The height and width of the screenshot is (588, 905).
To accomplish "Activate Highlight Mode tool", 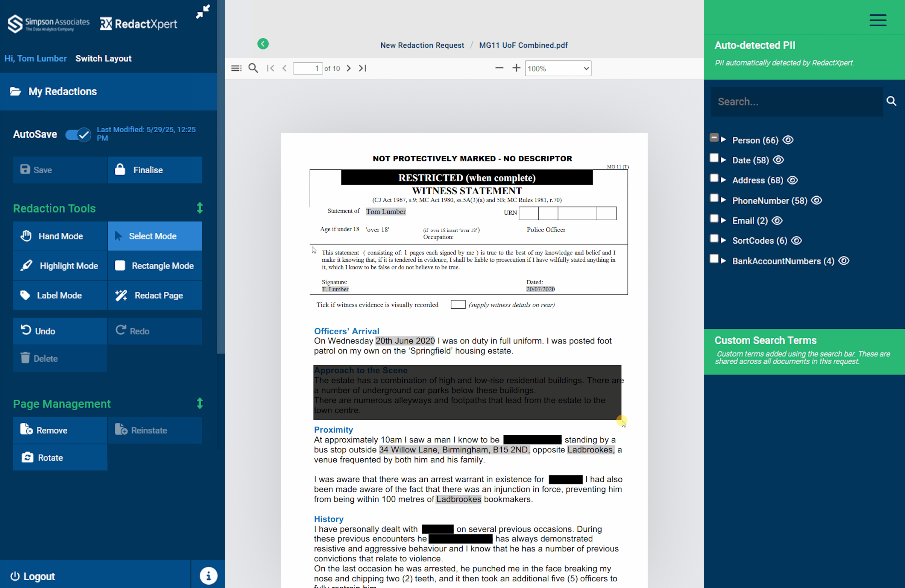I will 60,266.
